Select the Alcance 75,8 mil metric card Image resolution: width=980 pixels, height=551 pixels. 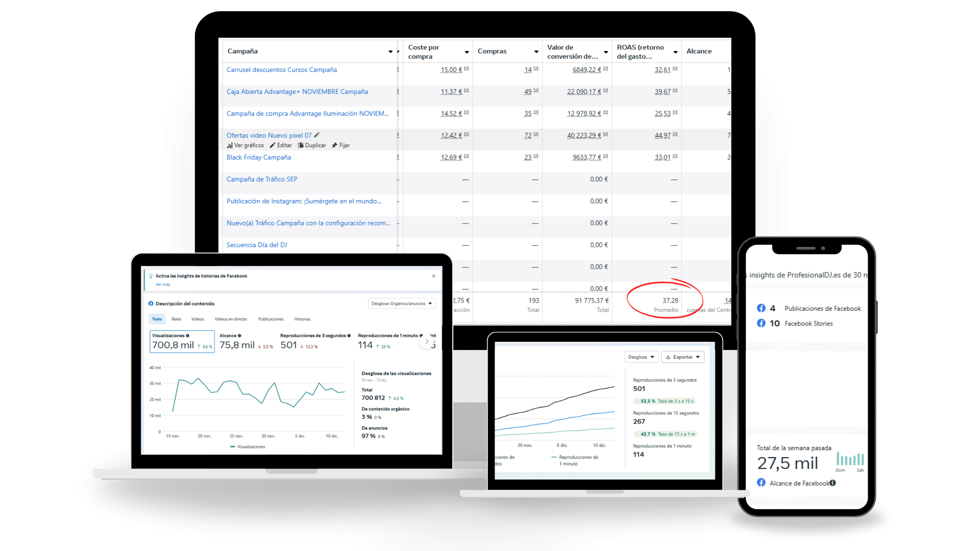246,341
